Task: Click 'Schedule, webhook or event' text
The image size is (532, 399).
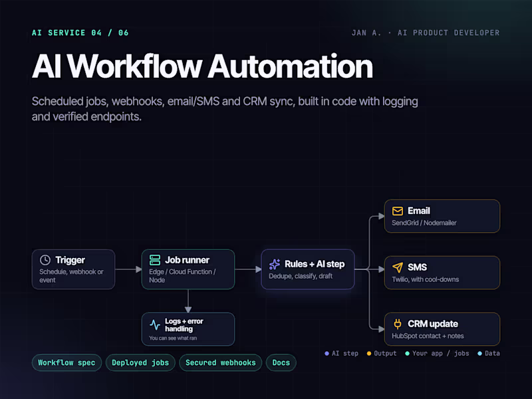Action: click(x=71, y=276)
